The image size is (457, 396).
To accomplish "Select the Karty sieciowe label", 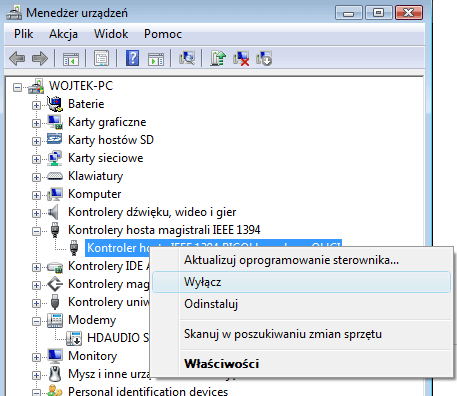I will [x=106, y=158].
